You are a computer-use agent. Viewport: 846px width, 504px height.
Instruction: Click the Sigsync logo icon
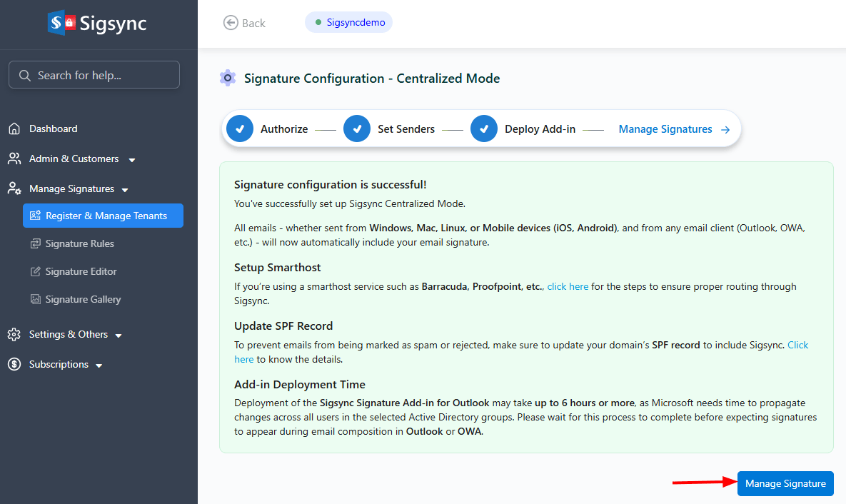(x=61, y=23)
